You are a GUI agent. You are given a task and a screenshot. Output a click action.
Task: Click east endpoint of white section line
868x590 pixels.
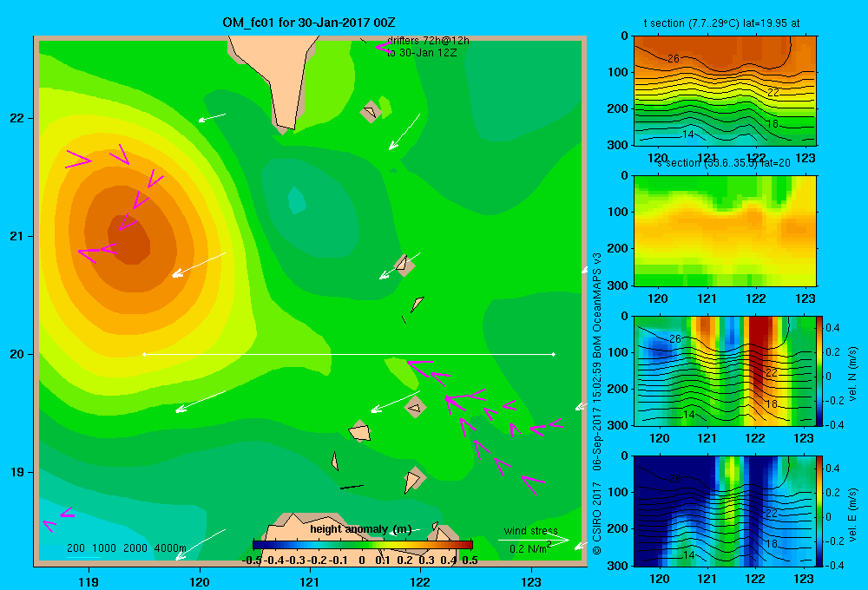pyautogui.click(x=554, y=354)
